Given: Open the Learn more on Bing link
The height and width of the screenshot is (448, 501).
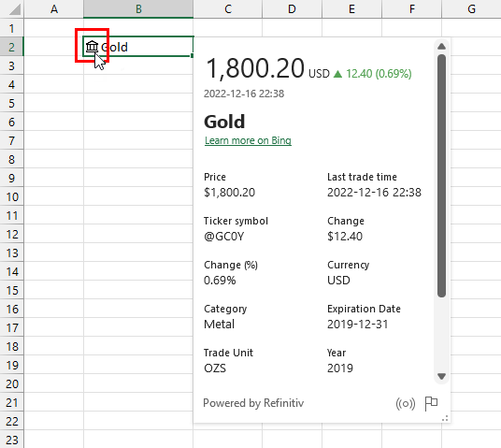Looking at the screenshot, I should point(248,140).
